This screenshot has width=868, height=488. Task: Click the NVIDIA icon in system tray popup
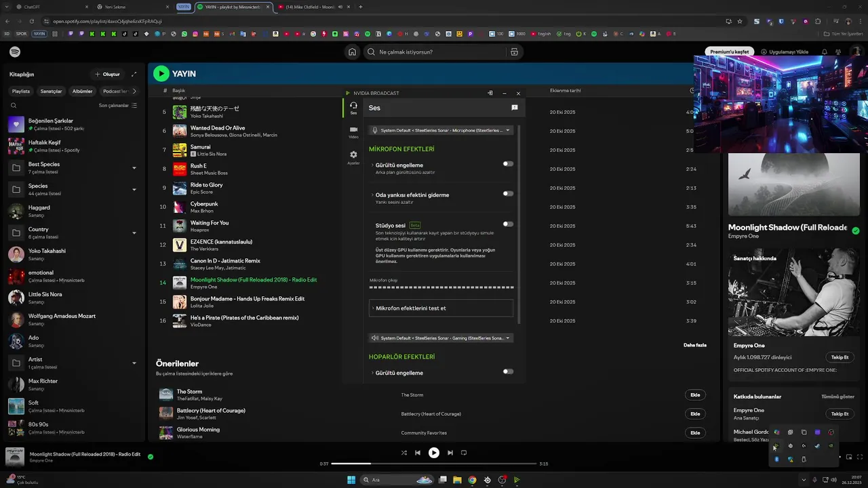(x=831, y=446)
